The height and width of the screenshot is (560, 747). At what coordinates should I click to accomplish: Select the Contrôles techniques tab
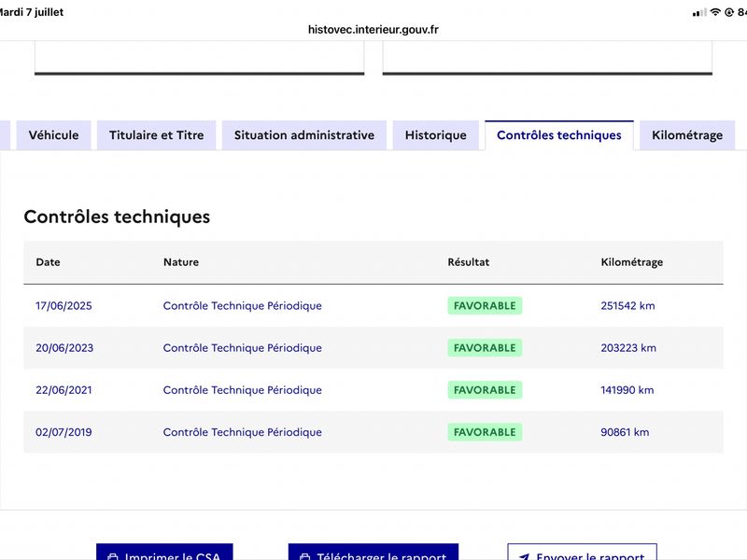click(x=558, y=135)
